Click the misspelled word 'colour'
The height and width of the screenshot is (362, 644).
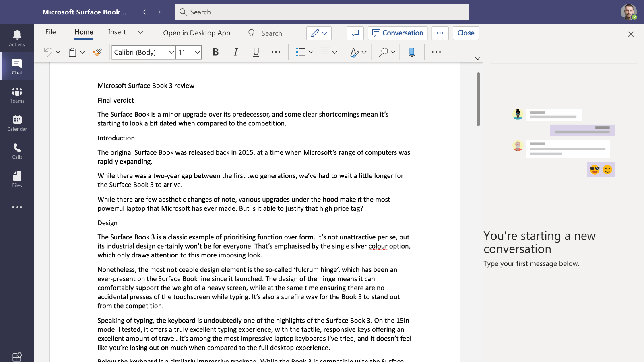tap(378, 246)
